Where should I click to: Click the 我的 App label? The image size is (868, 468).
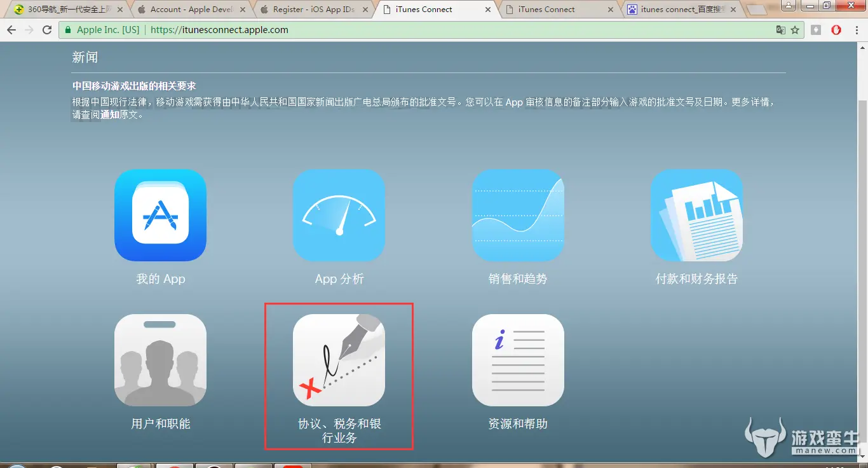(x=160, y=279)
